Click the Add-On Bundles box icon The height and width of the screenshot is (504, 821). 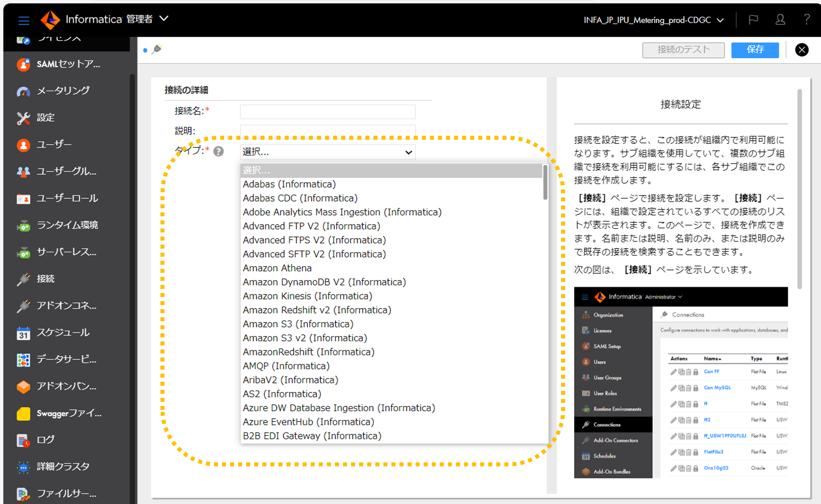[x=23, y=387]
